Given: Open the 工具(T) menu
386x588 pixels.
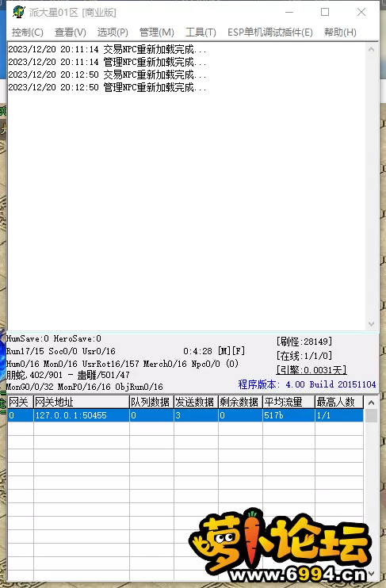Looking at the screenshot, I should click(x=201, y=32).
